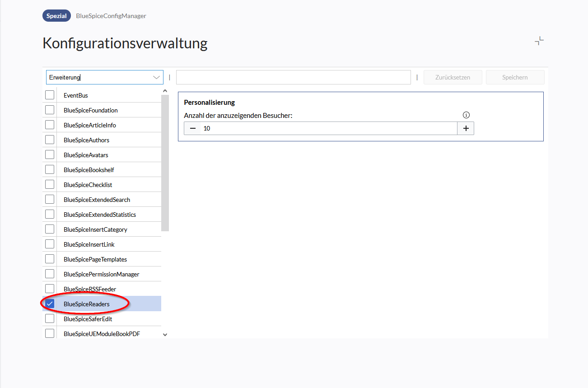Decrease visitor count with minus button
This screenshot has width=588, height=388.
pyautogui.click(x=193, y=128)
